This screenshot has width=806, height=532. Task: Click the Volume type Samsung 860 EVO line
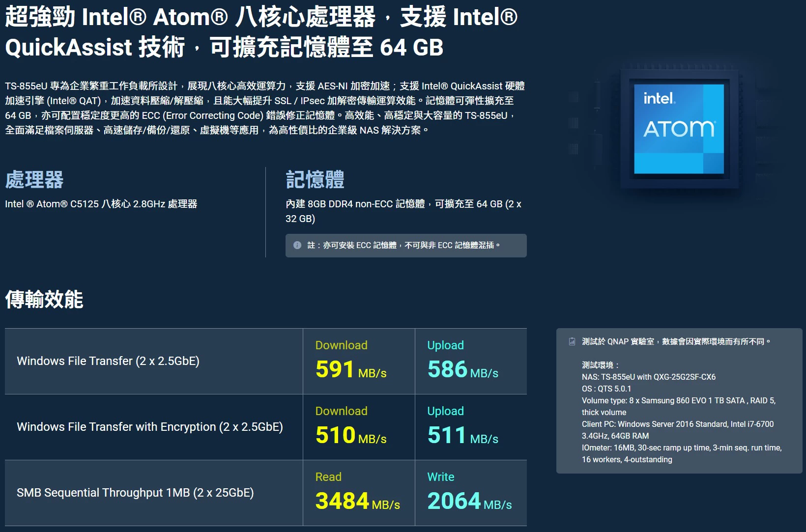679,406
